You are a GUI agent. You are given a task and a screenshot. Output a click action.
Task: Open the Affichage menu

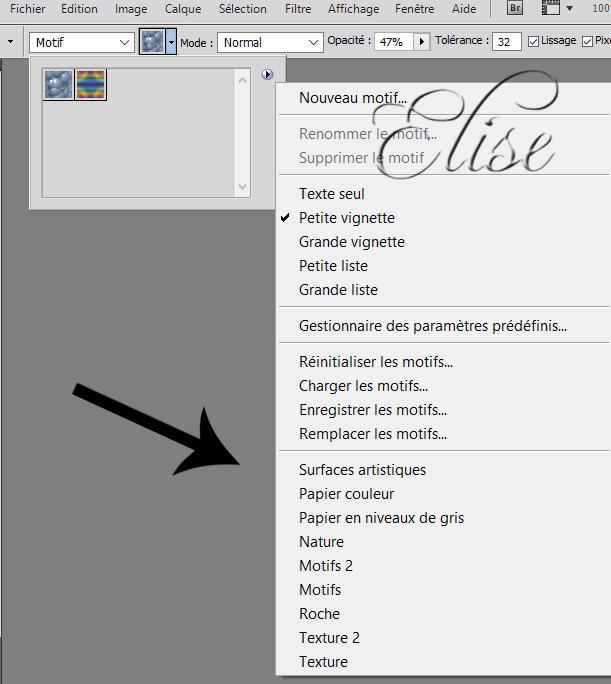click(353, 9)
